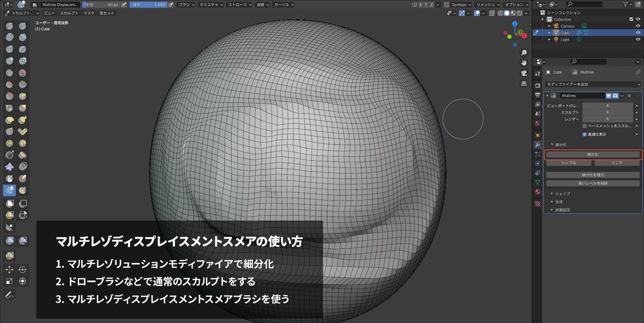The image size is (644, 323).
Task: Click the シンプル subdivide button
Action: (569, 162)
